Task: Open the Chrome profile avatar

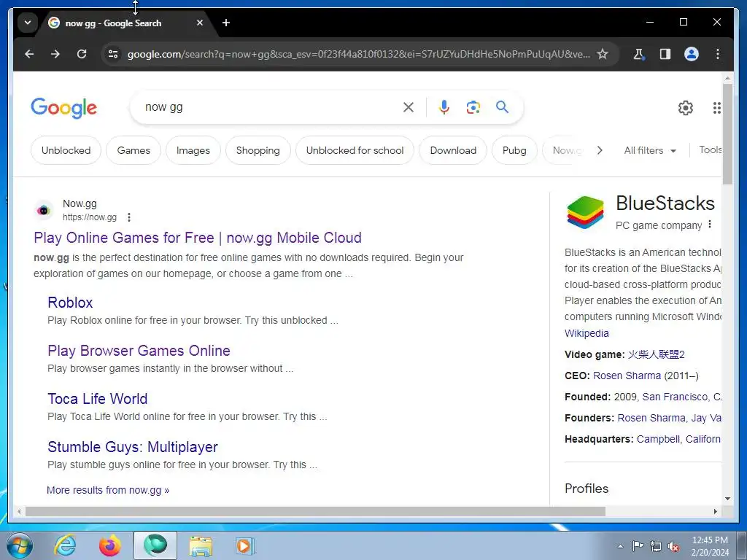Action: 692,54
